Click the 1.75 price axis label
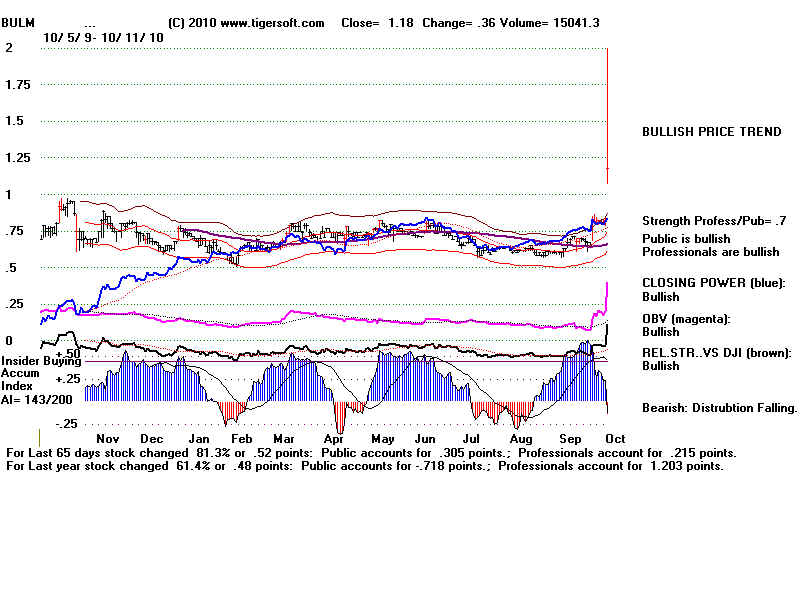Viewport: 800px width, 600px height. coord(18,85)
